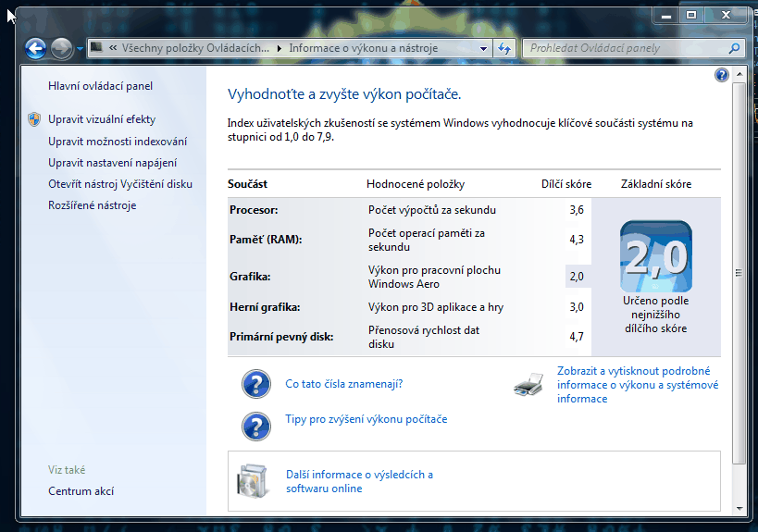The image size is (758, 532).
Task: Open 'Hlavní ovládací panel' link
Action: coord(100,86)
